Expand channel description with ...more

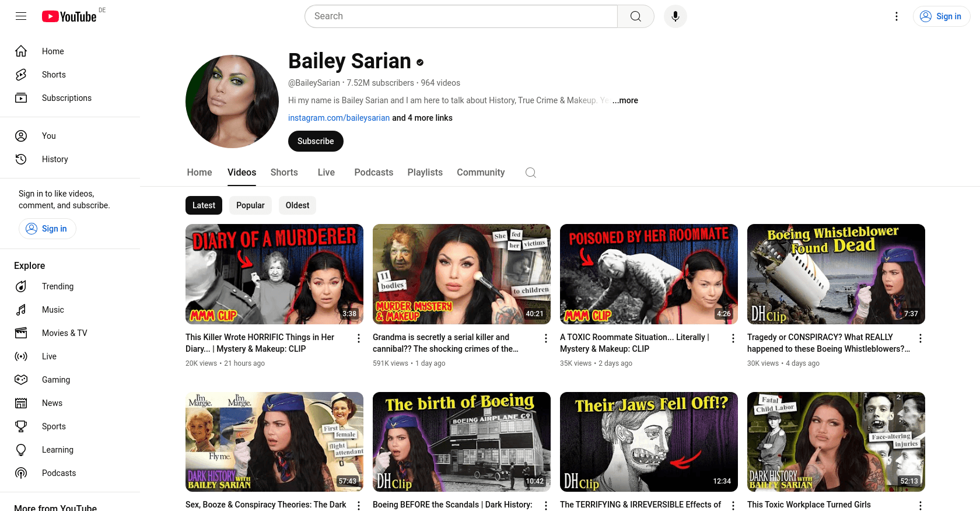pyautogui.click(x=625, y=100)
